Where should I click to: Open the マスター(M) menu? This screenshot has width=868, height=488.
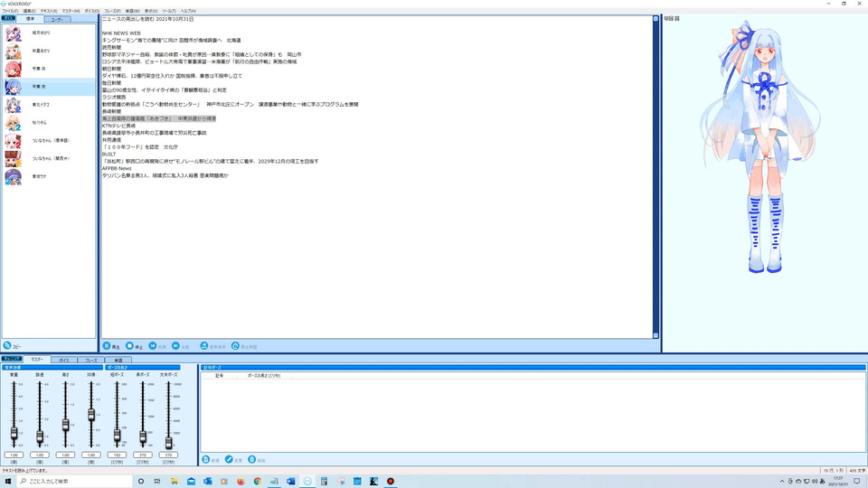71,11
